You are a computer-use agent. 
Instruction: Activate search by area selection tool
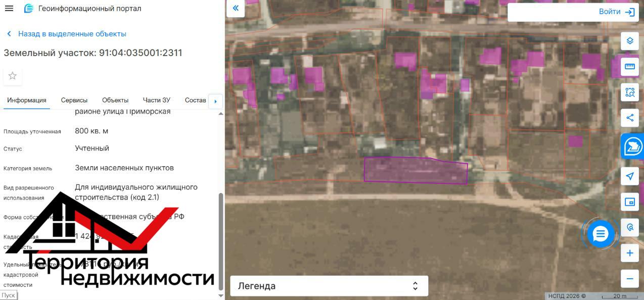pyautogui.click(x=629, y=92)
